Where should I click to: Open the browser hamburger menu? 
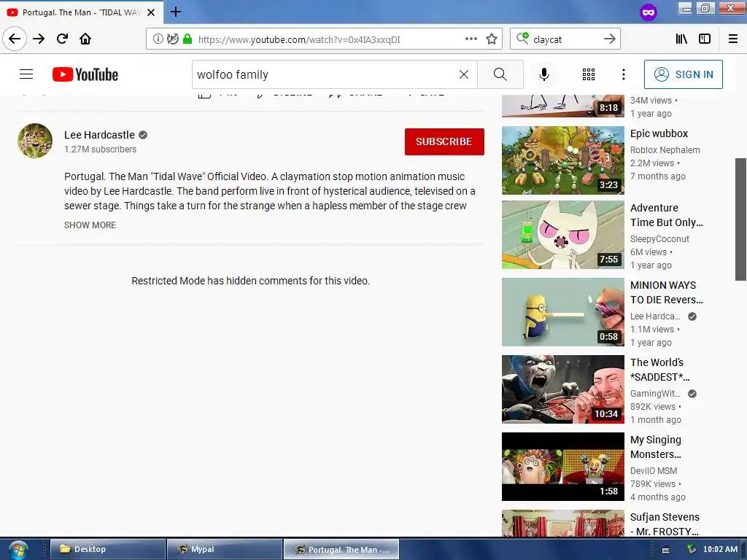click(x=733, y=39)
